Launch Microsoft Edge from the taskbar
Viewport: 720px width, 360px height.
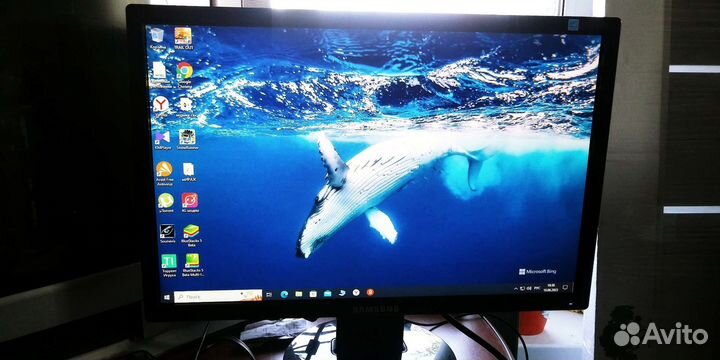tap(284, 294)
